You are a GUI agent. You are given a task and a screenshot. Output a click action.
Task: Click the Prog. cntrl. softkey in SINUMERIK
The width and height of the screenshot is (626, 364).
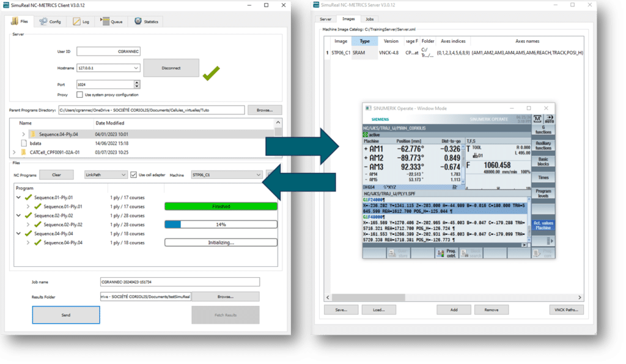(x=447, y=253)
